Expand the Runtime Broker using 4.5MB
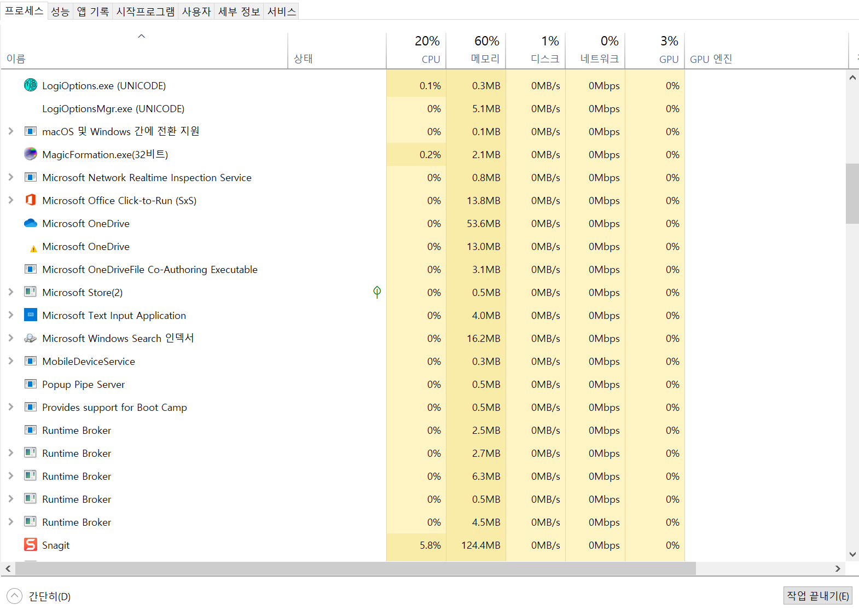 (x=10, y=522)
